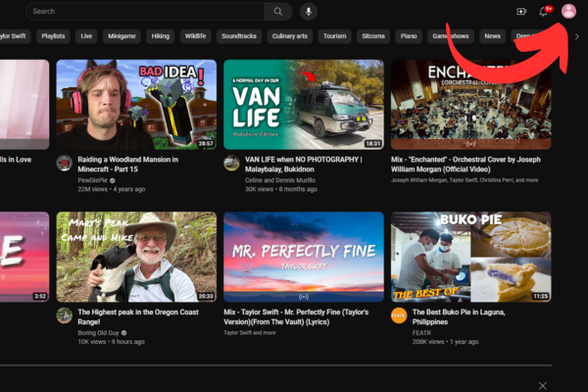Screen dimensions: 588x392
Task: Filter by Culinary arts chip
Action: [290, 36]
